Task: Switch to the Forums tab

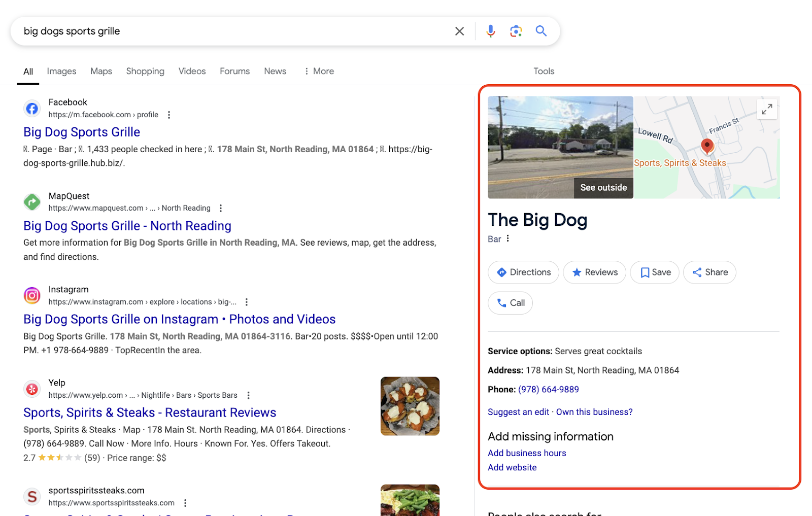Action: [234, 72]
